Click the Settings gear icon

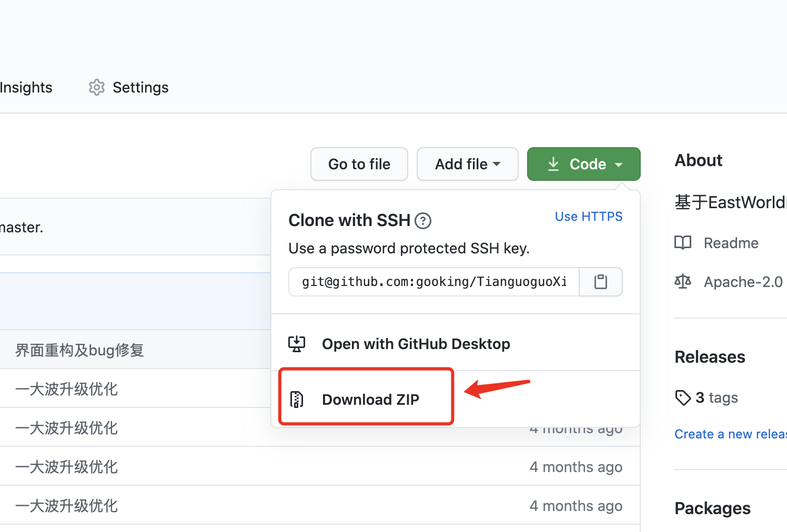(97, 87)
